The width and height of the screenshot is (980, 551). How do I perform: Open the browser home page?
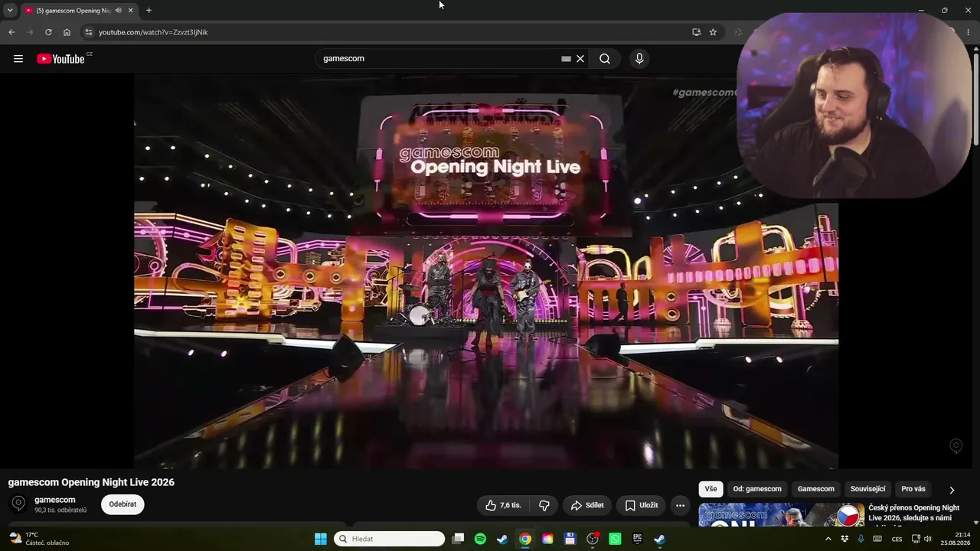tap(67, 32)
